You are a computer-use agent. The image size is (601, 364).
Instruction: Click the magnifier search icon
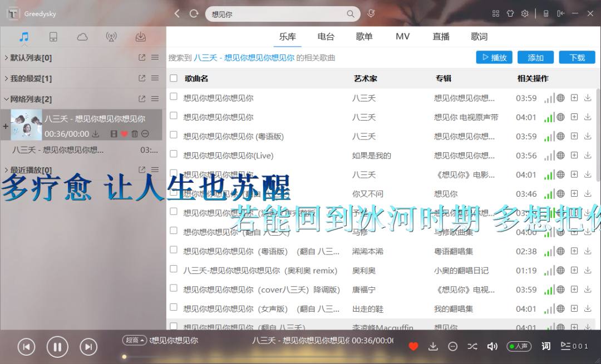tap(351, 14)
